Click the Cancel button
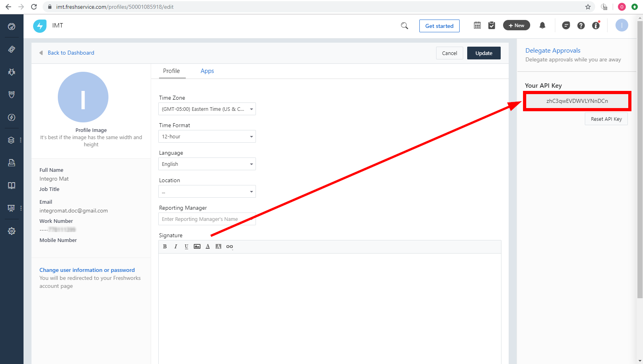 [450, 53]
